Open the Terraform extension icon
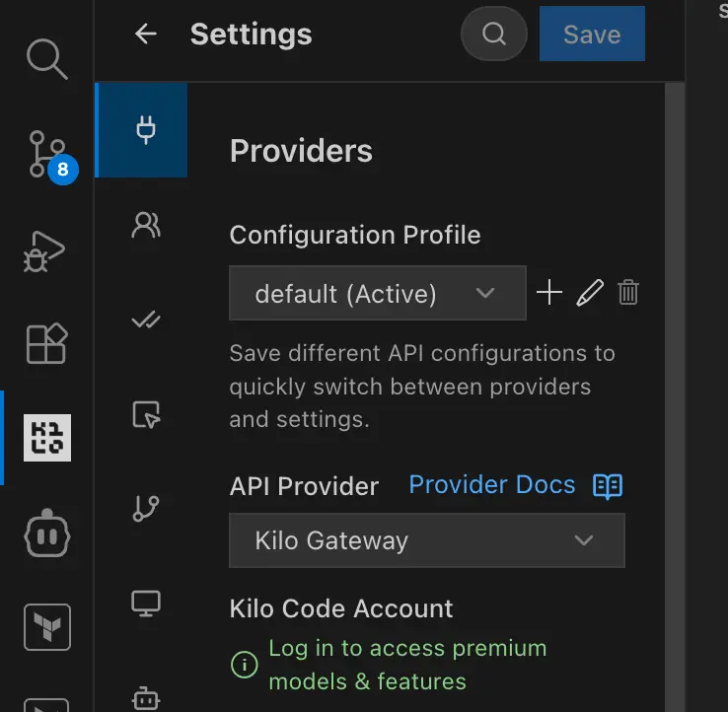Image resolution: width=728 pixels, height=712 pixels. (x=47, y=627)
